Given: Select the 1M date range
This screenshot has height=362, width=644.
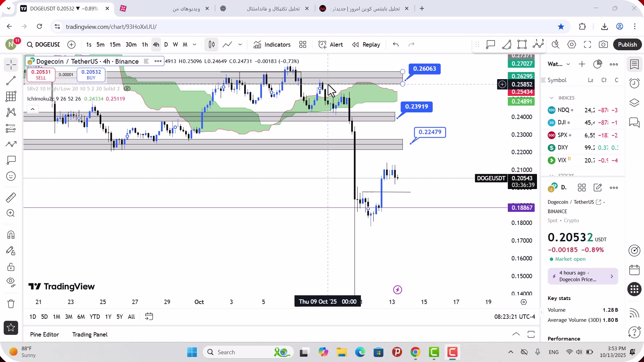Looking at the screenshot, I should [56, 317].
